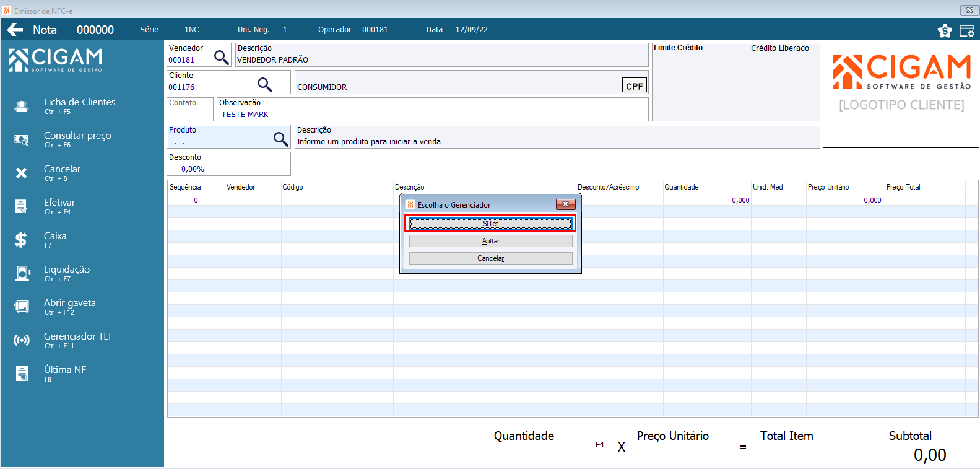Click the Subtotal value 0,00
980x469 pixels.
tap(930, 455)
